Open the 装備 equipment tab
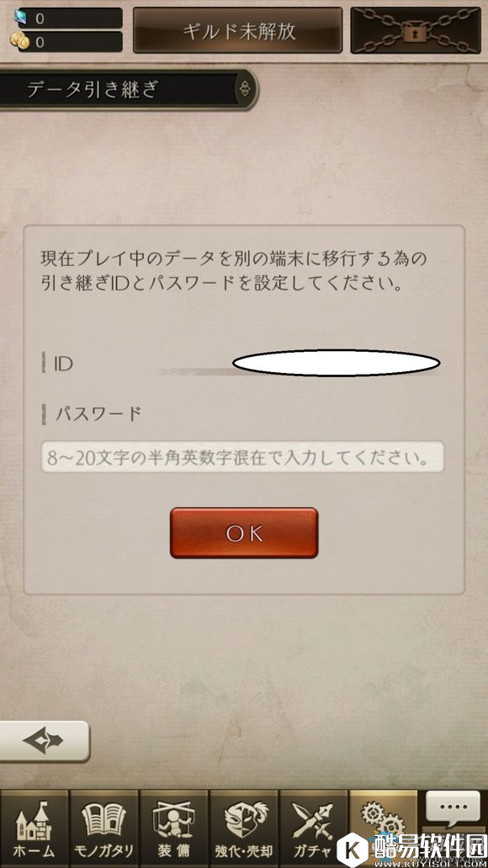This screenshot has width=488, height=868. (x=173, y=828)
